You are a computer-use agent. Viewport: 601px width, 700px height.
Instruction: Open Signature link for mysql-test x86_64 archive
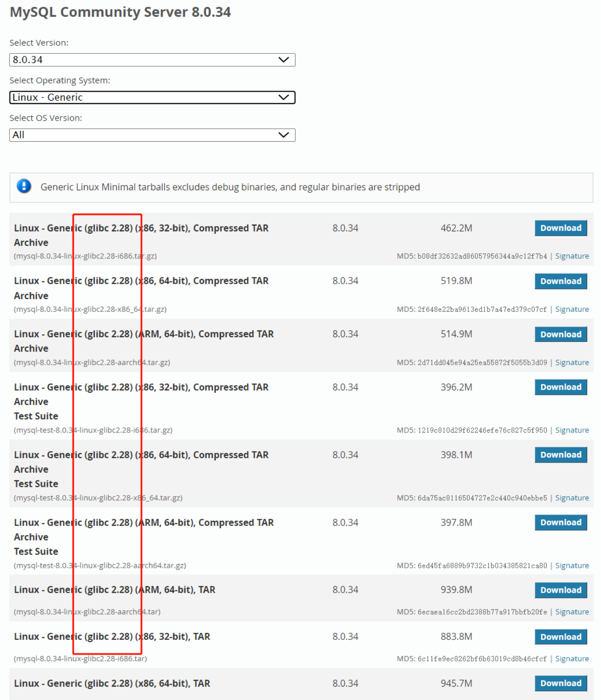572,498
